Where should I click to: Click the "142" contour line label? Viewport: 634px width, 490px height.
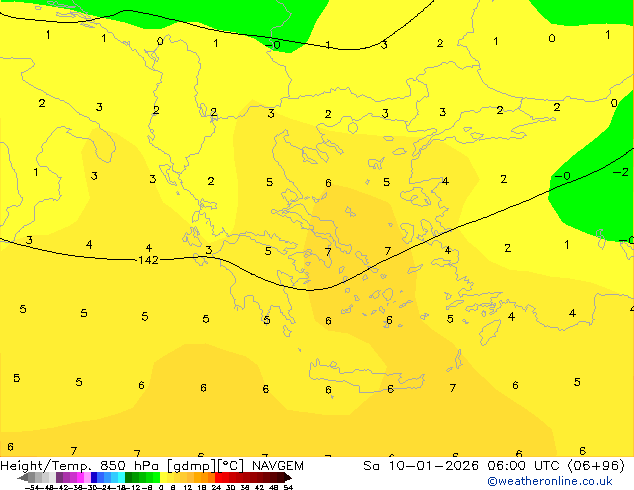148,260
